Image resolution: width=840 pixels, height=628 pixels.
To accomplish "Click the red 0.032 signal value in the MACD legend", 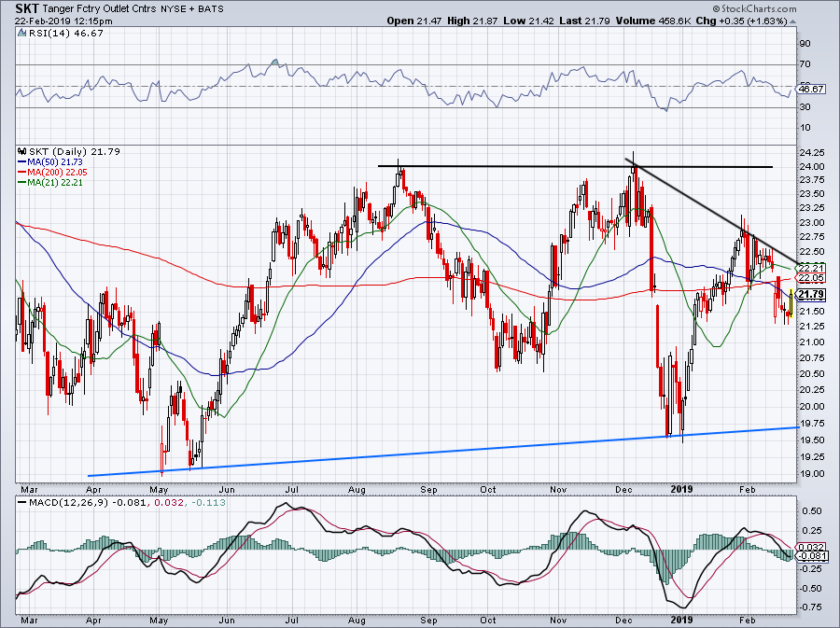I will tap(167, 503).
